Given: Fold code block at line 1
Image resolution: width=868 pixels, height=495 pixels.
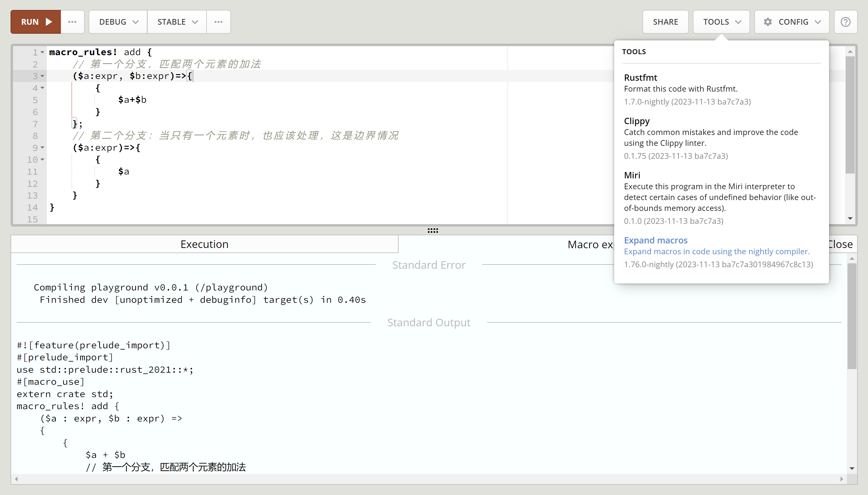Looking at the screenshot, I should (43, 52).
